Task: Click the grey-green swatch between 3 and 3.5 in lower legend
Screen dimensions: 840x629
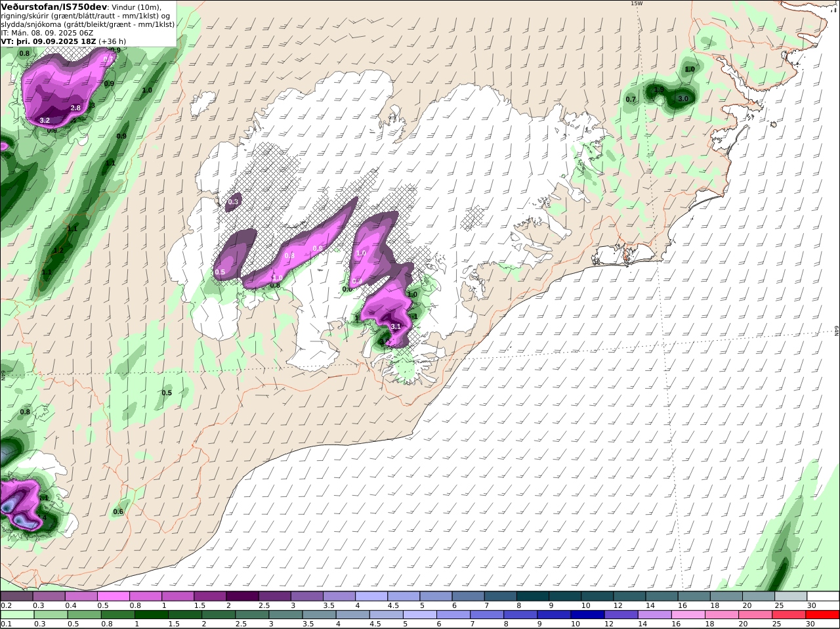Action: pos(286,615)
